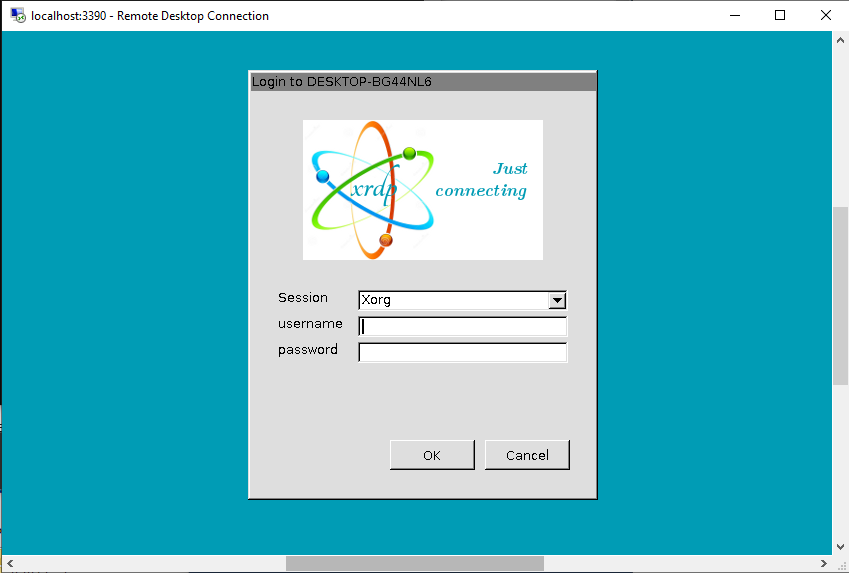Click the xrdp logo image
Image resolution: width=849 pixels, height=573 pixels.
(422, 190)
